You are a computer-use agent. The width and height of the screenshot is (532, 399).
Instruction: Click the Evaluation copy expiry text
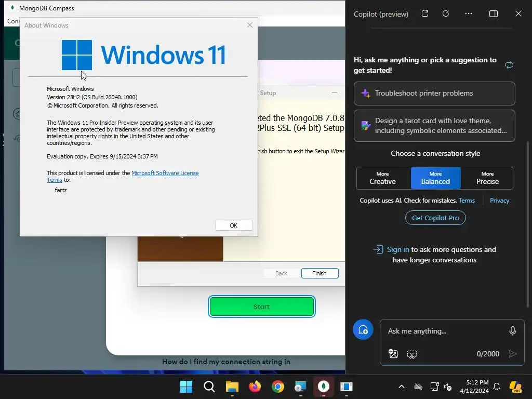coord(102,156)
